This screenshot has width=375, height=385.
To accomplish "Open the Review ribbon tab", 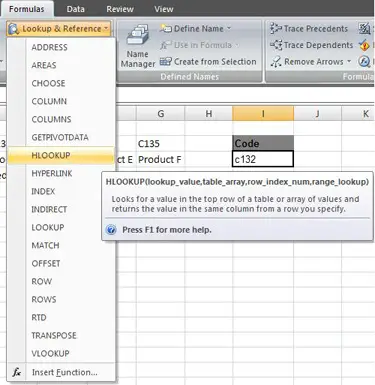I will tap(120, 9).
